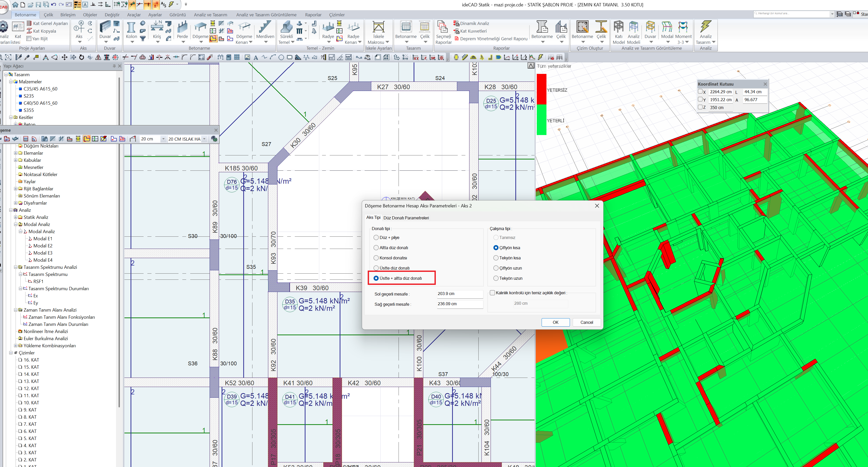Open the 20 cm thickness dropdown
868x467 pixels.
[163, 139]
